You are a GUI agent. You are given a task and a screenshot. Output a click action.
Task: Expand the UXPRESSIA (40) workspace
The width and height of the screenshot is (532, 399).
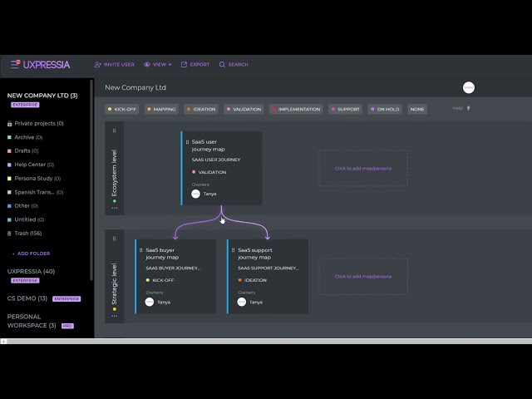(x=31, y=272)
